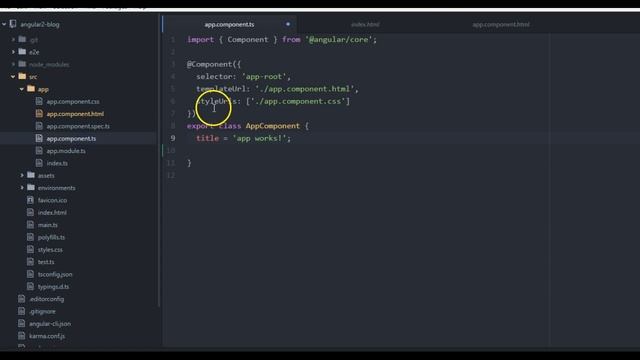Switch to the index.html editor tab
640x360 pixels.
pos(365,24)
